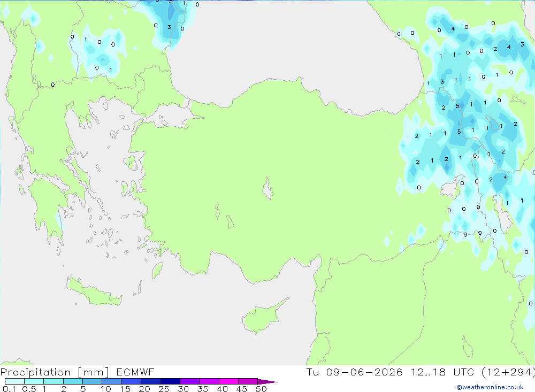Click the legend tick label '0.1'
535x392 pixels.
coord(9,389)
